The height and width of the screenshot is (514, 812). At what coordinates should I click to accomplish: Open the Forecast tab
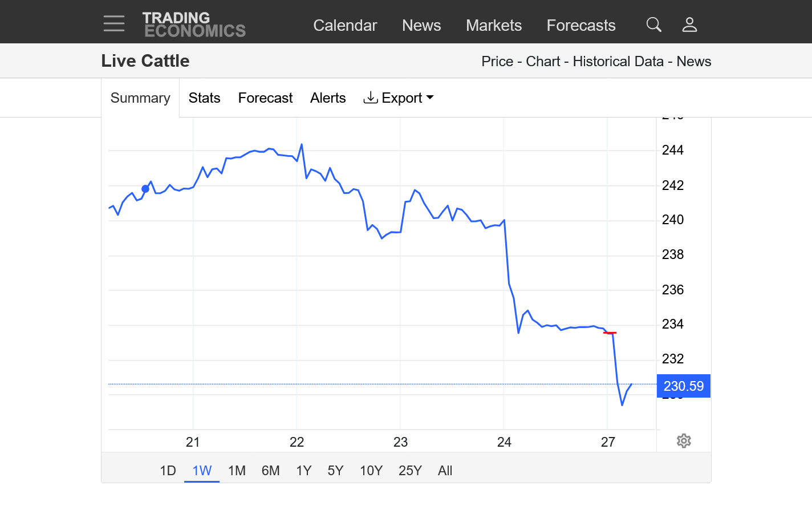[265, 98]
